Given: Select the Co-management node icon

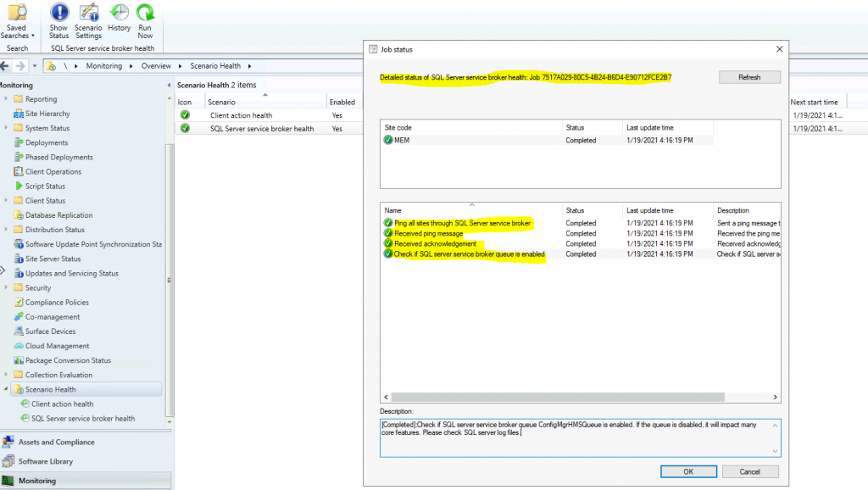Looking at the screenshot, I should coord(19,317).
